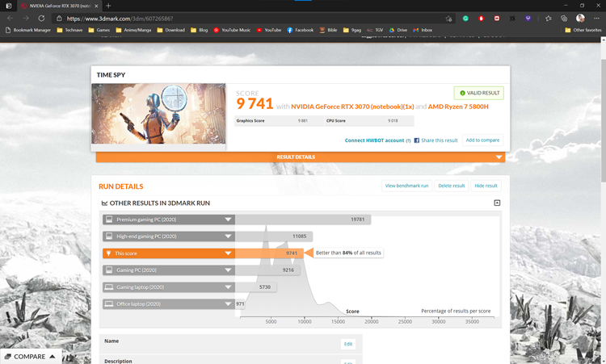This screenshot has width=606, height=364.
Task: Click the Add to compare button
Action: click(x=482, y=140)
